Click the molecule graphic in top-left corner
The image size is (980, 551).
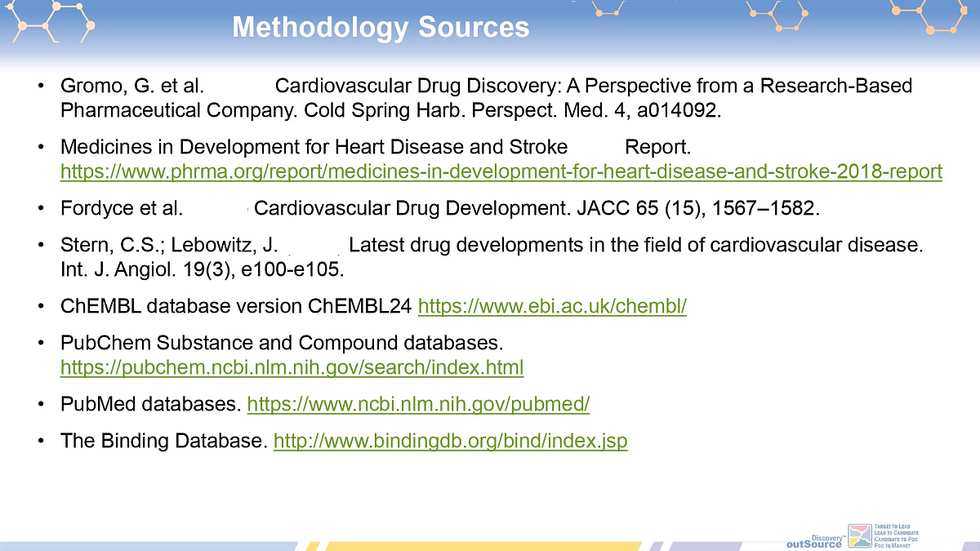coord(49,20)
